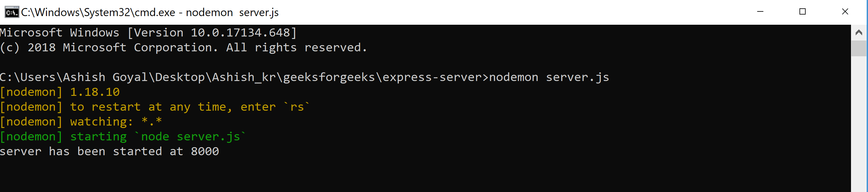Click the window title text 'nodemon server.js'
This screenshot has width=868, height=192.
[x=232, y=12]
